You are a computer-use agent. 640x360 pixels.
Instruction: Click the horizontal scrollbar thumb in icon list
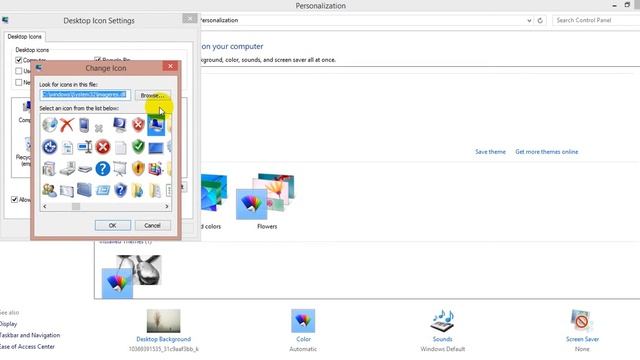point(76,207)
